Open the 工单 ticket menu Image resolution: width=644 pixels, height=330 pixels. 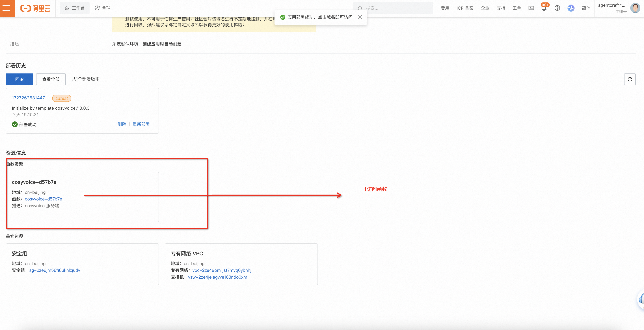[x=517, y=8]
